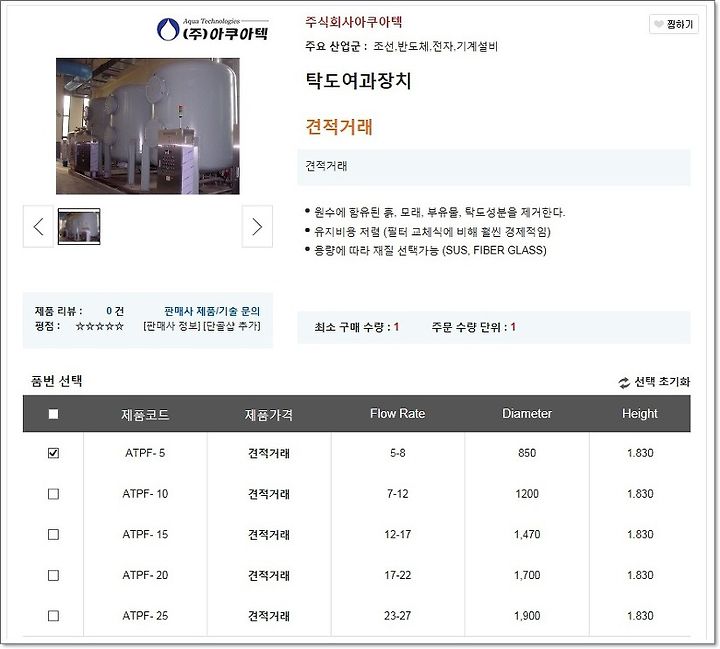Click product code ATPF- 15
The width and height of the screenshot is (720, 649).
145,535
